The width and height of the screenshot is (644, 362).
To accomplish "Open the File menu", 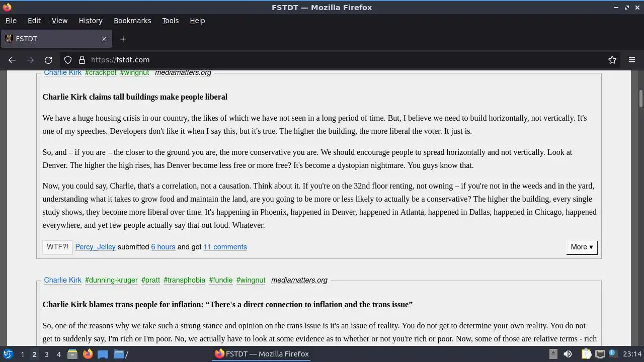I will click(x=11, y=21).
